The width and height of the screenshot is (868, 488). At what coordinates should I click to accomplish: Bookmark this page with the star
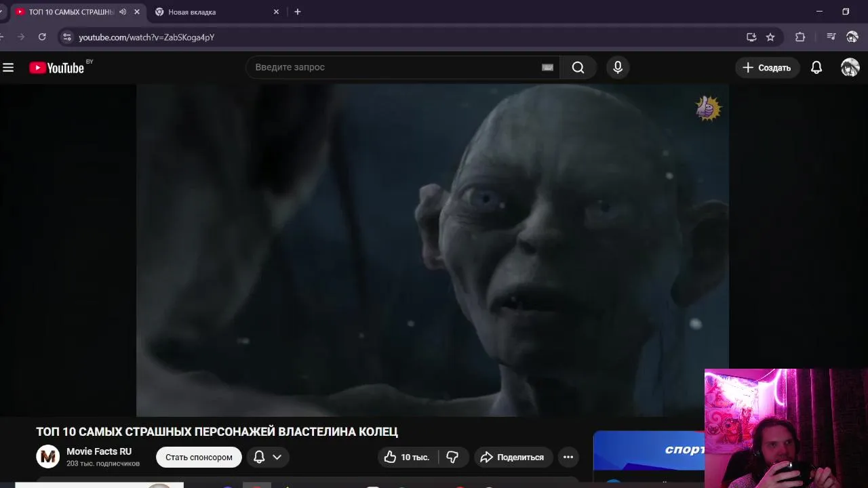click(x=770, y=37)
